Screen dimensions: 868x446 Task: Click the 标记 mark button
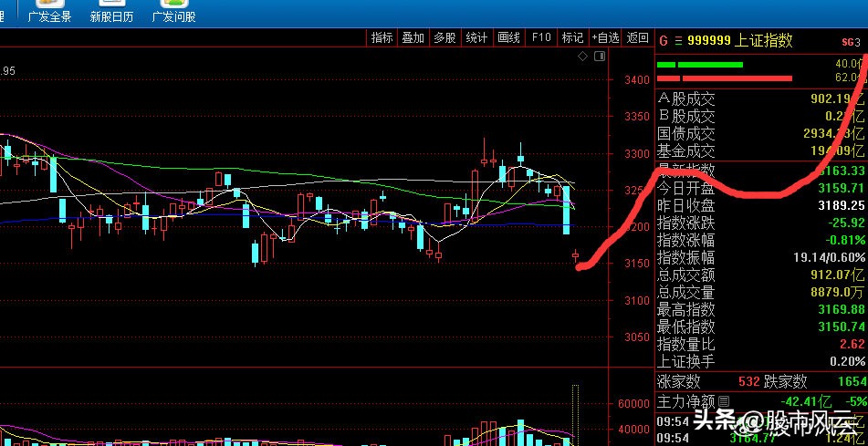(572, 37)
